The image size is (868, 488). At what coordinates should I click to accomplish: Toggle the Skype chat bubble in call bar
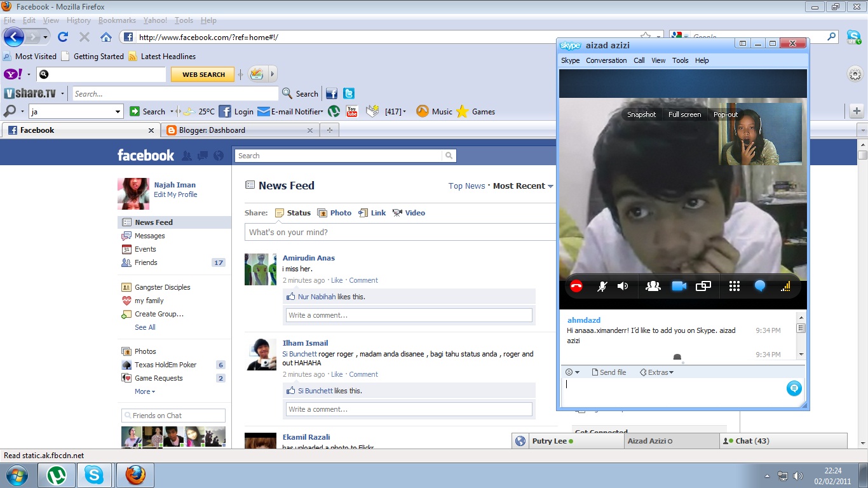759,287
